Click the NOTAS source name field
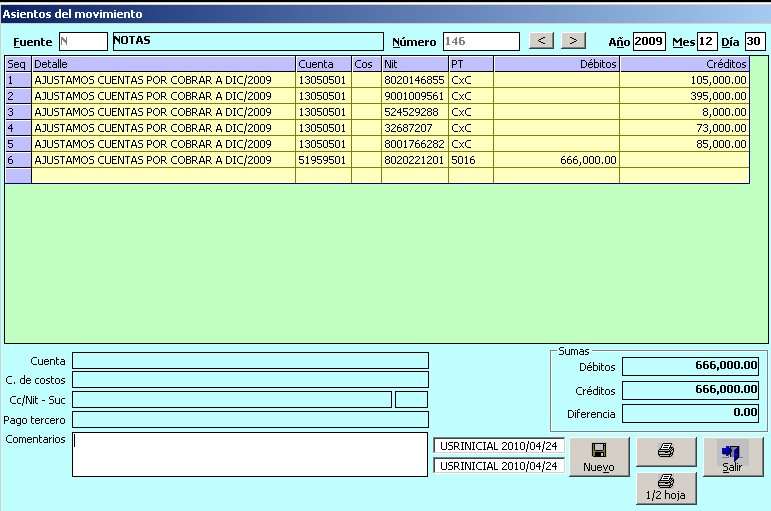The image size is (771, 511). pyautogui.click(x=248, y=41)
